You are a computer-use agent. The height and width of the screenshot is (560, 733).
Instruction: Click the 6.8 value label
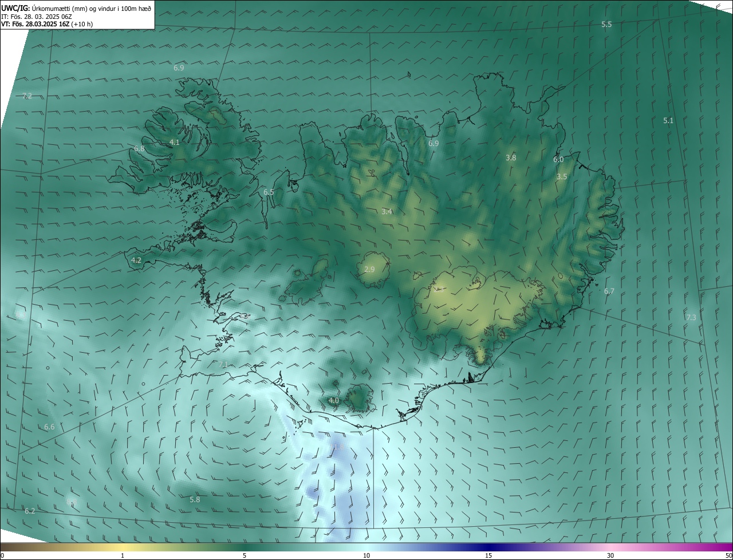139,148
